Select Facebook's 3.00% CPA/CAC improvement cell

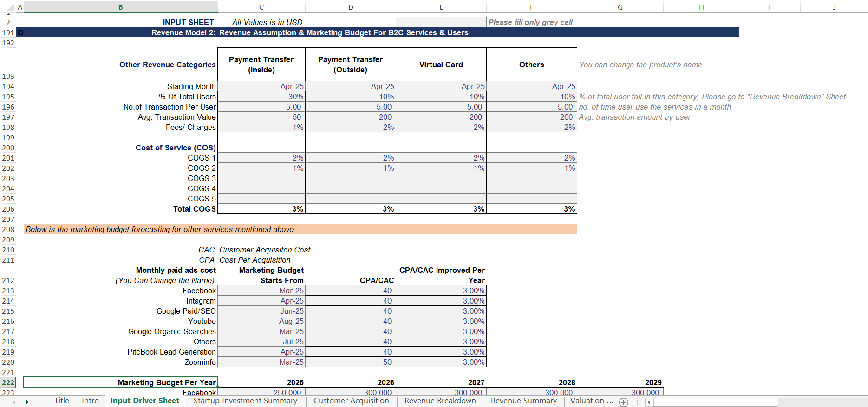click(x=441, y=291)
